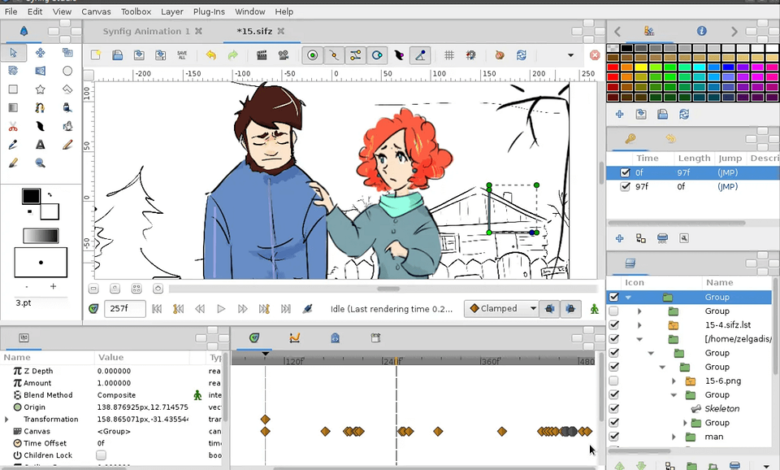Viewport: 780px width, 470px height.
Task: Expand the Transformation parameter row
Action: (x=6, y=420)
